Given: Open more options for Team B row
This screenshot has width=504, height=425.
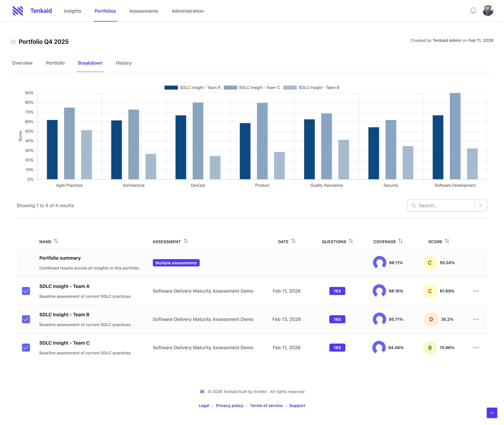Looking at the screenshot, I should pyautogui.click(x=476, y=319).
